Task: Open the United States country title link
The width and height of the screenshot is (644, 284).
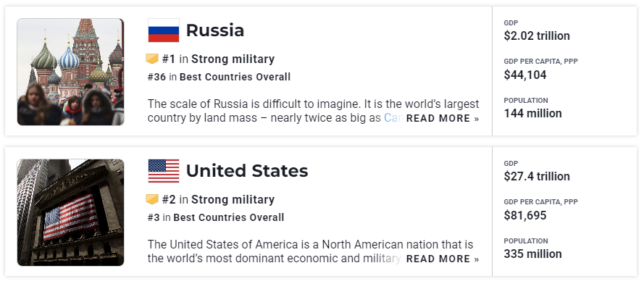Action: click(x=247, y=171)
